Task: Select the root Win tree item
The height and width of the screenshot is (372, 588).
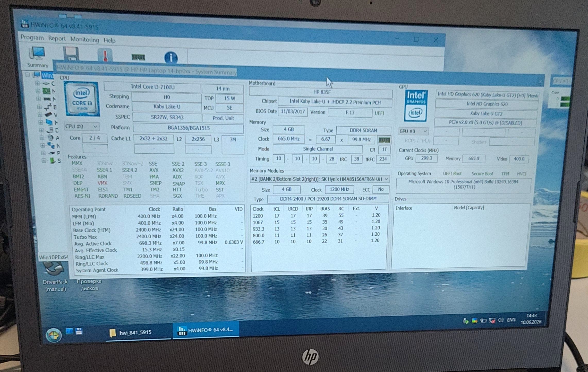Action: point(47,75)
